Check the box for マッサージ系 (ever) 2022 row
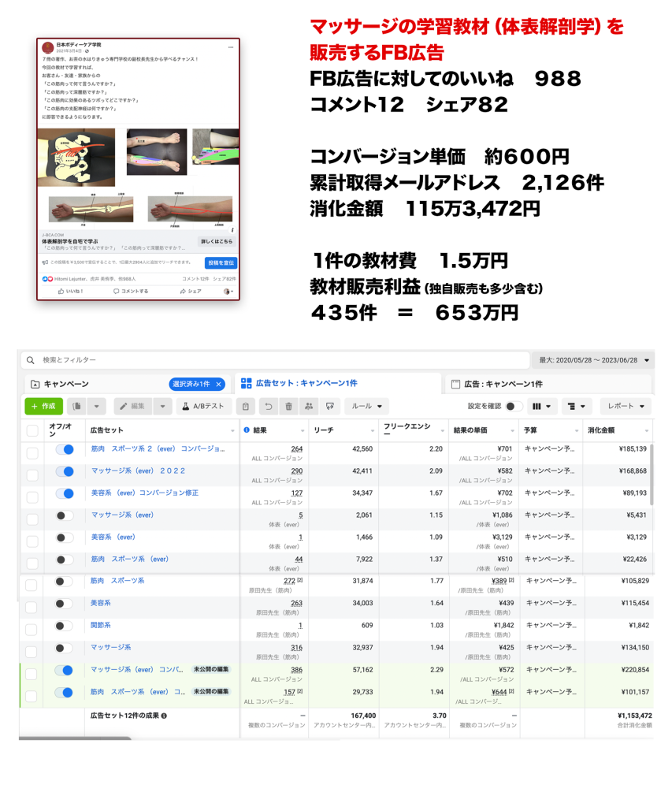The image size is (672, 807). pyautogui.click(x=32, y=475)
